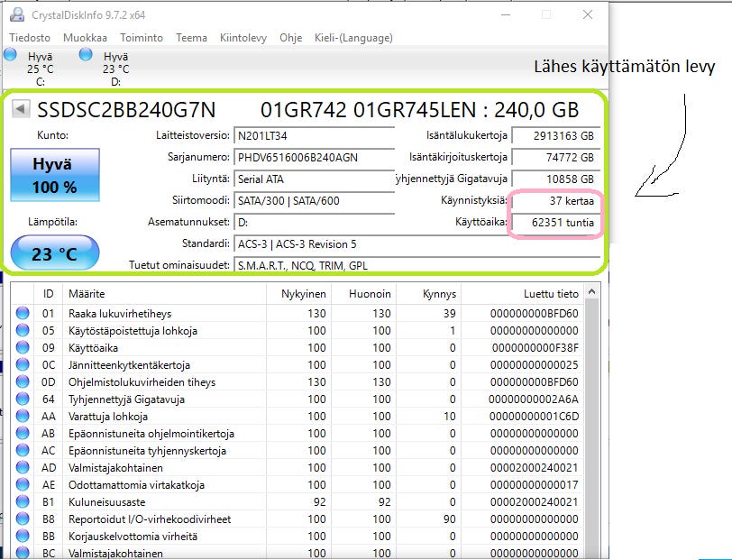This screenshot has width=732, height=560.
Task: Click status orb for attribute 01
Action: (x=23, y=314)
